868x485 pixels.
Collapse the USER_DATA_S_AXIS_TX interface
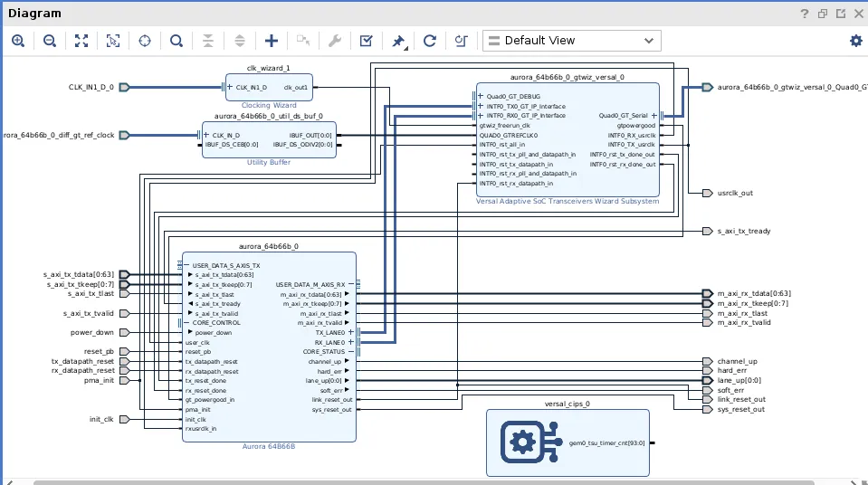(x=187, y=266)
